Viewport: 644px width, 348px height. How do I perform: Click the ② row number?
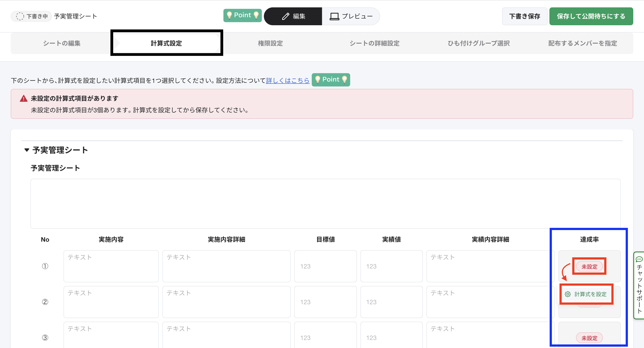click(45, 302)
